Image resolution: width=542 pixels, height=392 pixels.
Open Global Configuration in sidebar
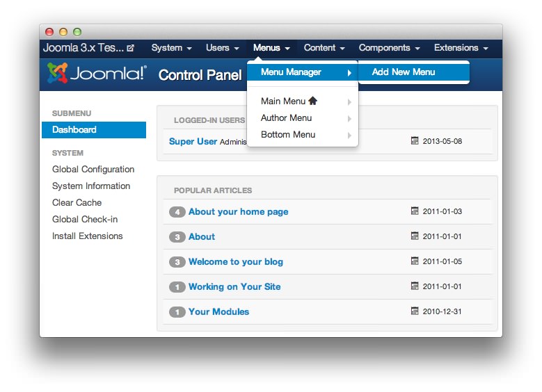click(93, 169)
